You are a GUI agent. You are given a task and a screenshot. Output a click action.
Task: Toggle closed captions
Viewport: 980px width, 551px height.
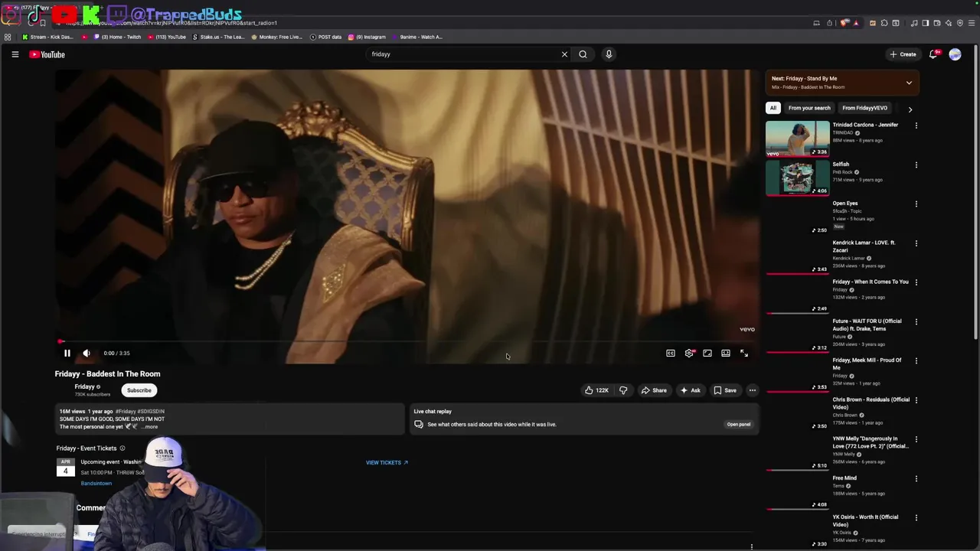(671, 353)
